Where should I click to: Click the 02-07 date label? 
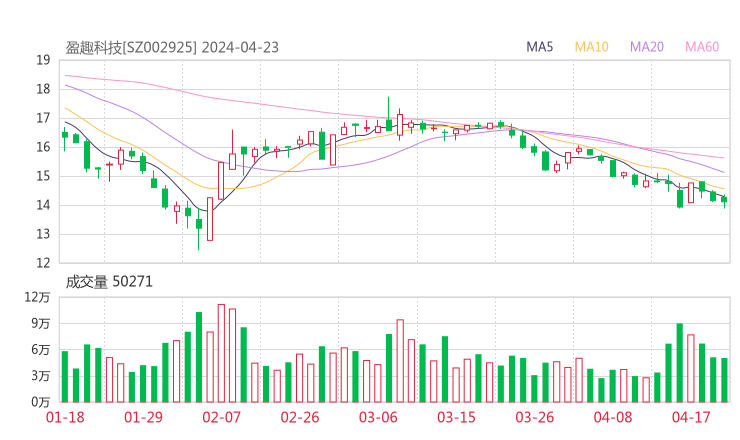coord(222,417)
